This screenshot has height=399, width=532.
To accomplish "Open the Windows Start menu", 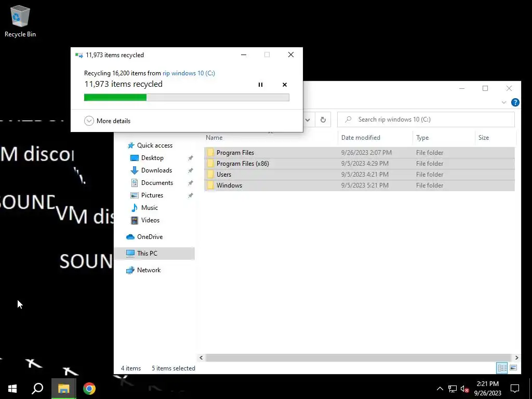I will pos(12,389).
